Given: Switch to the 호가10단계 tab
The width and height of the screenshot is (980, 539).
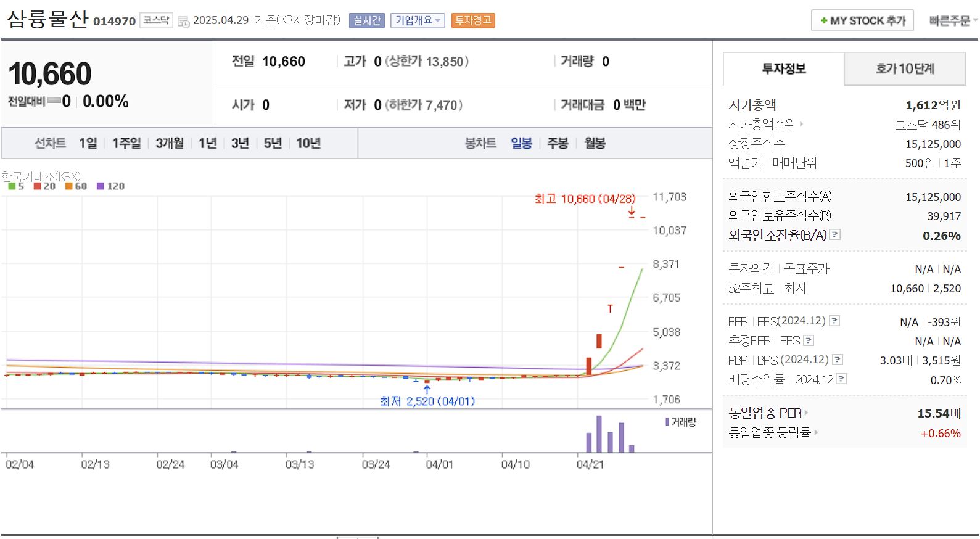Looking at the screenshot, I should pyautogui.click(x=905, y=68).
